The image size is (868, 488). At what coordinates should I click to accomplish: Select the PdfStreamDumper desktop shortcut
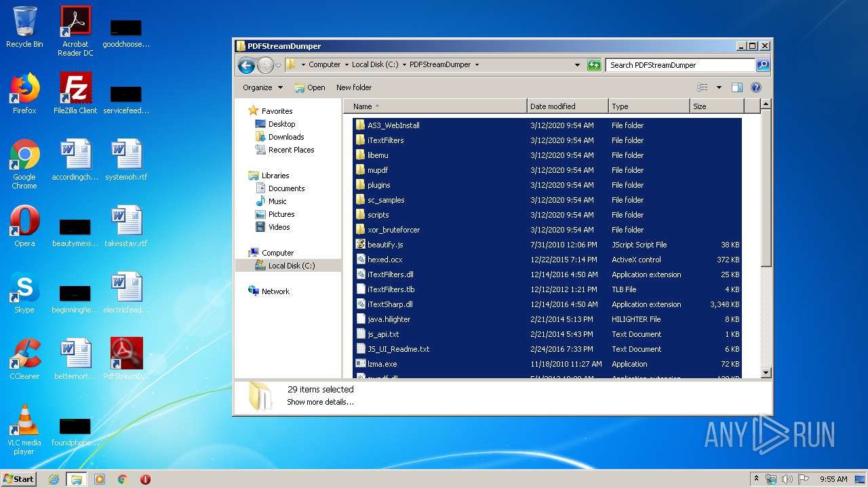point(126,359)
